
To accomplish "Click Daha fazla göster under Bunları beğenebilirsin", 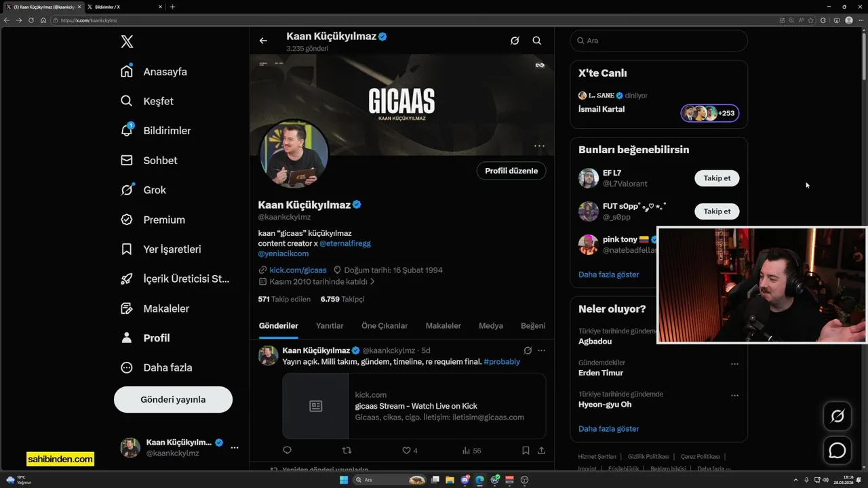I will coord(609,274).
